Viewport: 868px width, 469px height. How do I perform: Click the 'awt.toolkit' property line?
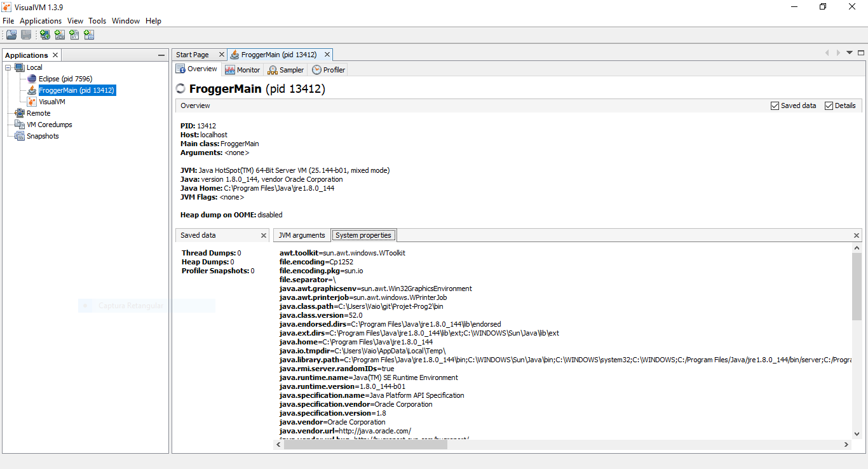point(342,253)
